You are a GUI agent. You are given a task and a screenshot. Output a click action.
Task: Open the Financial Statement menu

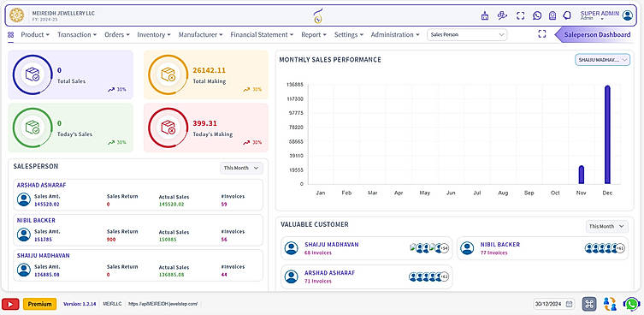click(262, 34)
